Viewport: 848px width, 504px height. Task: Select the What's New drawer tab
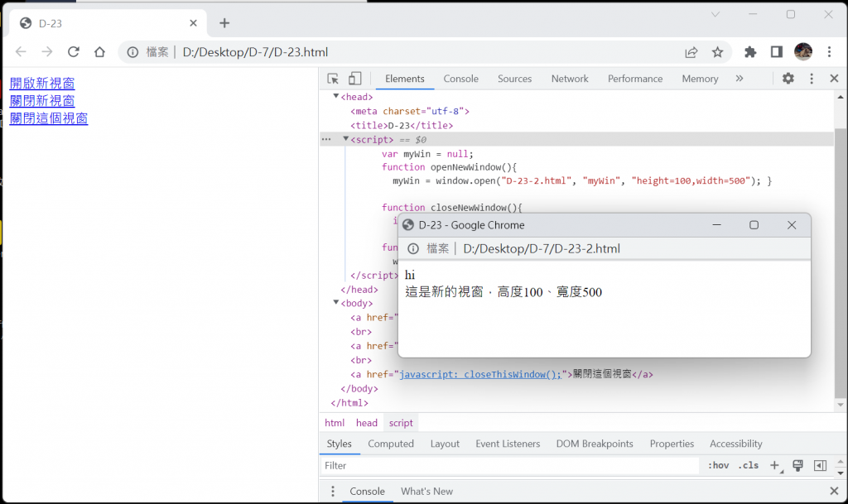coord(426,491)
